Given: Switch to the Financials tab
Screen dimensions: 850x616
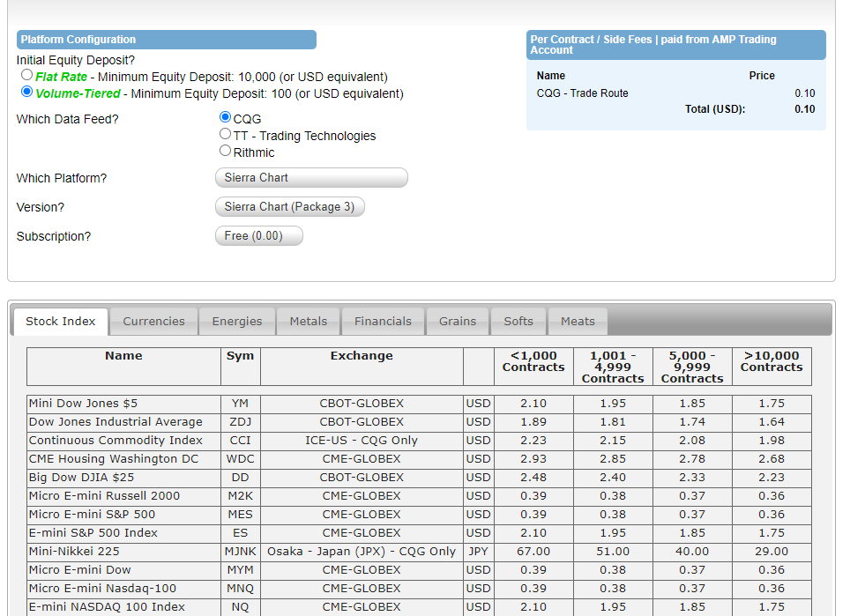Looking at the screenshot, I should (x=383, y=322).
